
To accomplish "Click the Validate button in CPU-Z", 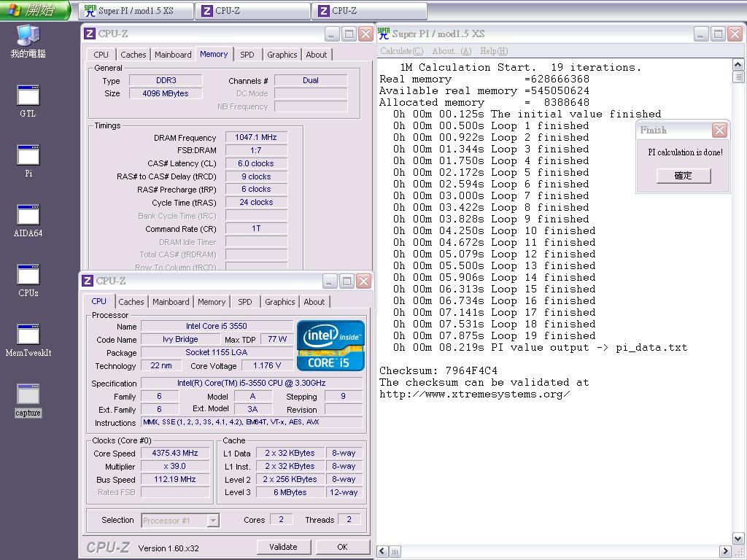I will 284,547.
